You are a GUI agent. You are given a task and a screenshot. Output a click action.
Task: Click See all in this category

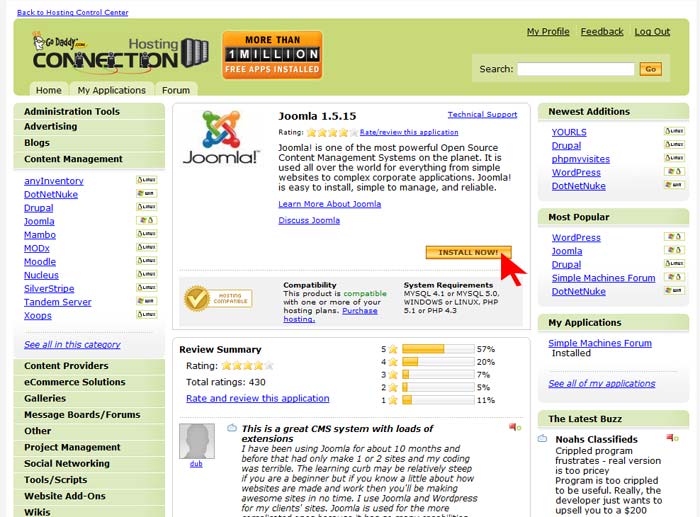[x=72, y=345]
